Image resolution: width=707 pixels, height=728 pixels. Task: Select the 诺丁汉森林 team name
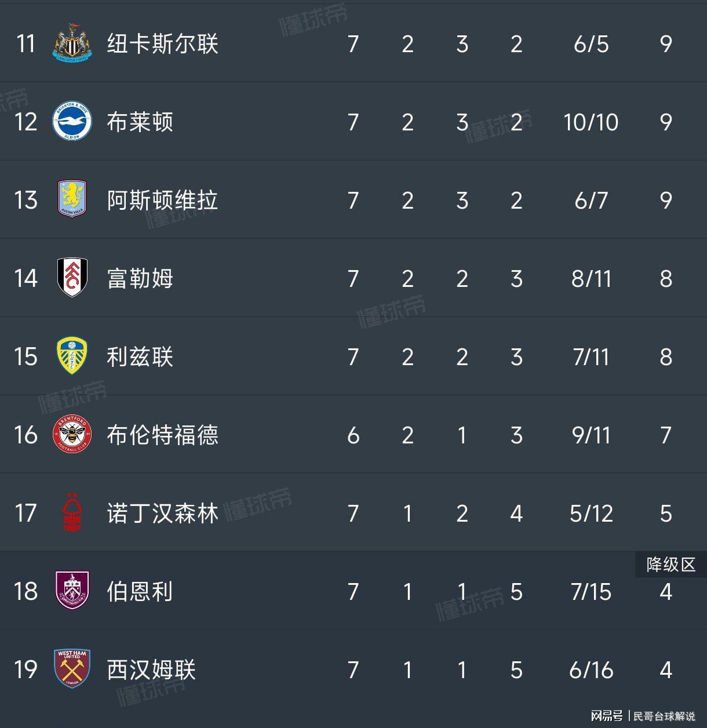coord(162,514)
